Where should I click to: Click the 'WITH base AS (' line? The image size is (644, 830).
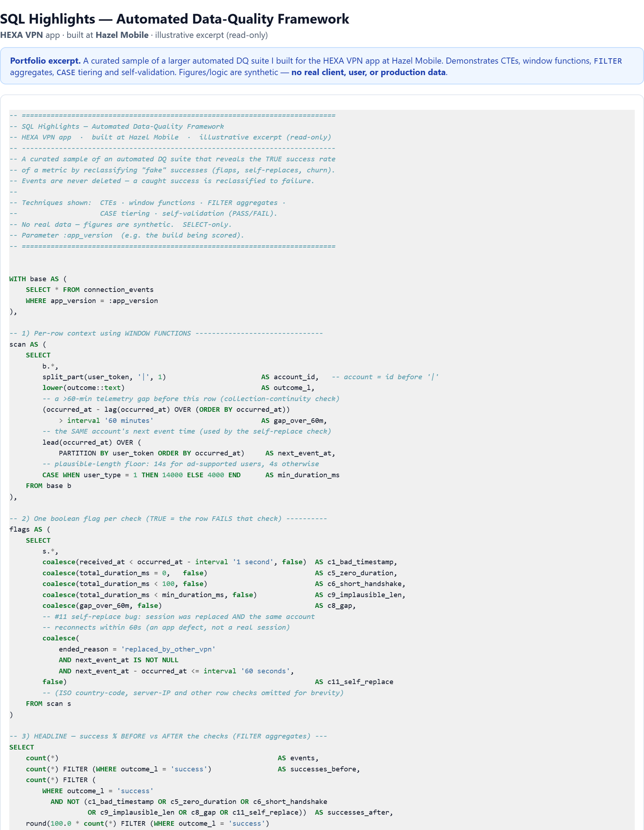click(x=38, y=279)
